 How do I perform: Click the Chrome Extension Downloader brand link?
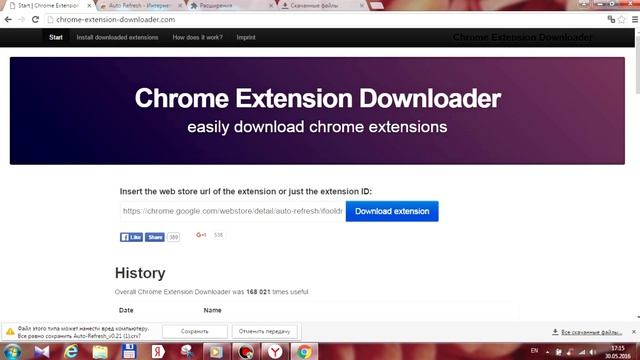(x=522, y=38)
